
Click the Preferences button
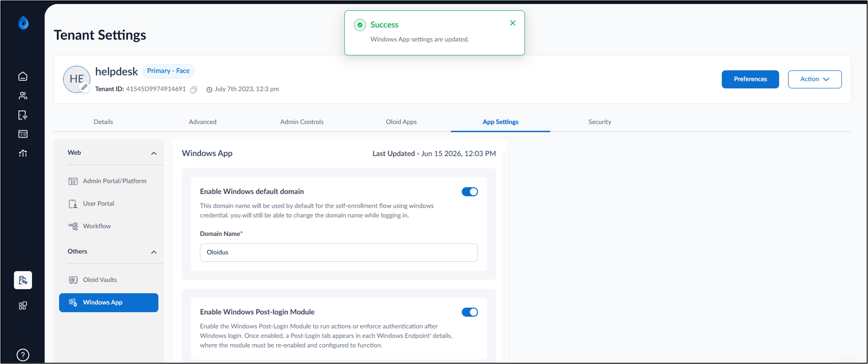750,79
